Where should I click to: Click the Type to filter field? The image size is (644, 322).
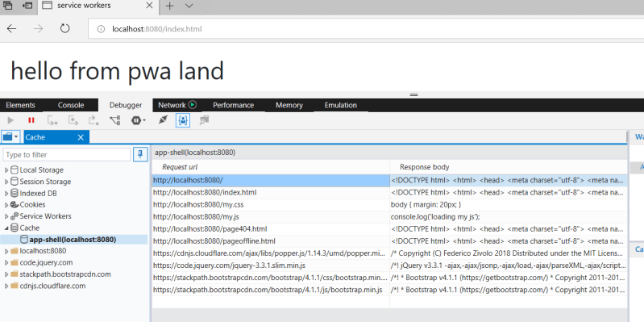(x=67, y=155)
